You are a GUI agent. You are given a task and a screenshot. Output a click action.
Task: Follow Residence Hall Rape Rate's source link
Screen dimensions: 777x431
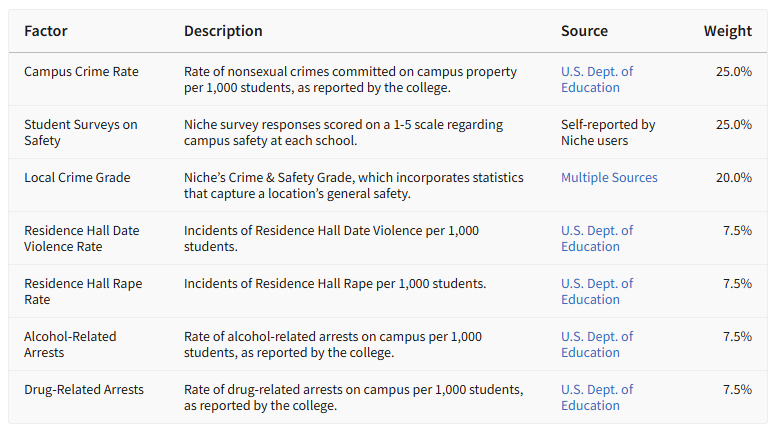(x=597, y=291)
